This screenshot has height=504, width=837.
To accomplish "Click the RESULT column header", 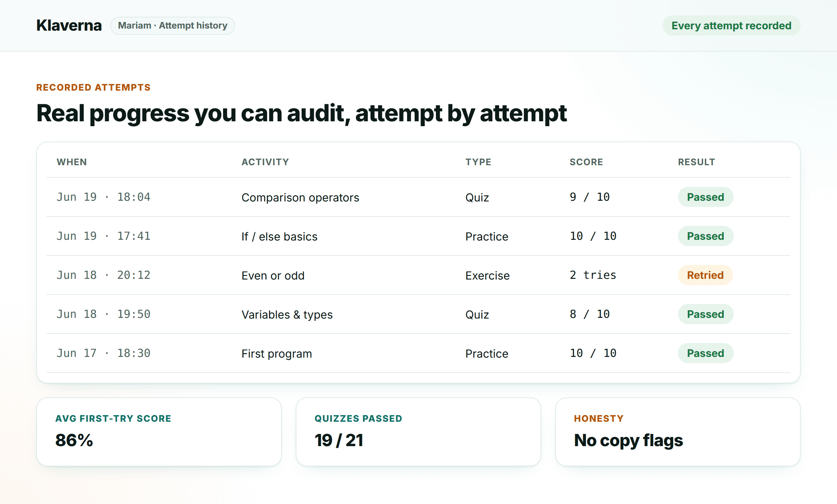I will [x=696, y=162].
